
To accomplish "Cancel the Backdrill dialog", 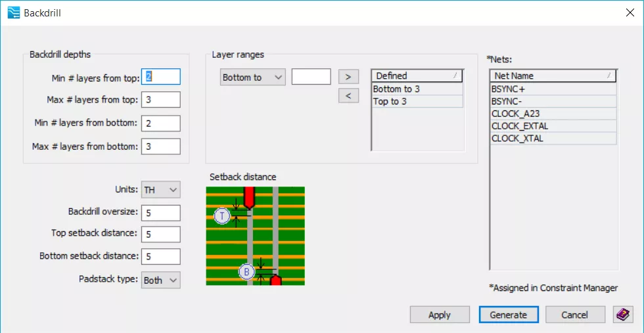I will 575,315.
